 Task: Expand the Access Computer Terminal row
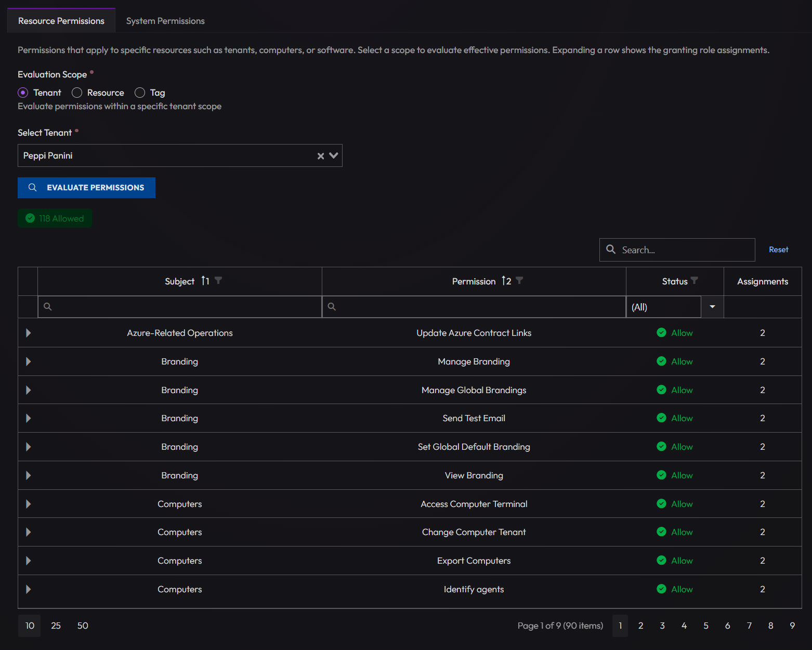pyautogui.click(x=28, y=504)
